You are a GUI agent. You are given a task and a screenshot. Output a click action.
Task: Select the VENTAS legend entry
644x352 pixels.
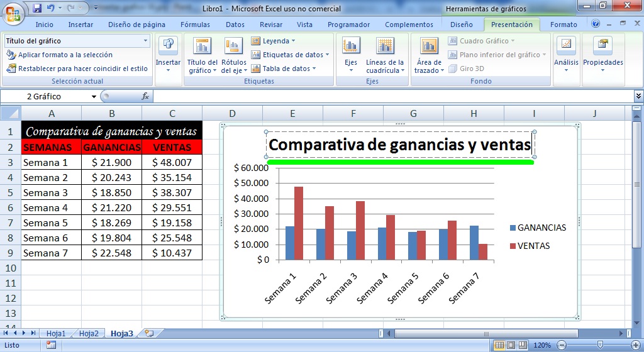click(x=530, y=246)
